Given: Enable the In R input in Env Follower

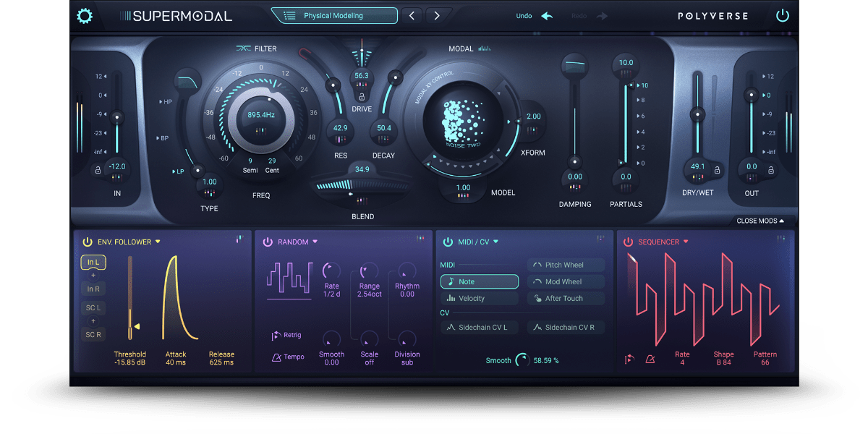Looking at the screenshot, I should pos(93,288).
